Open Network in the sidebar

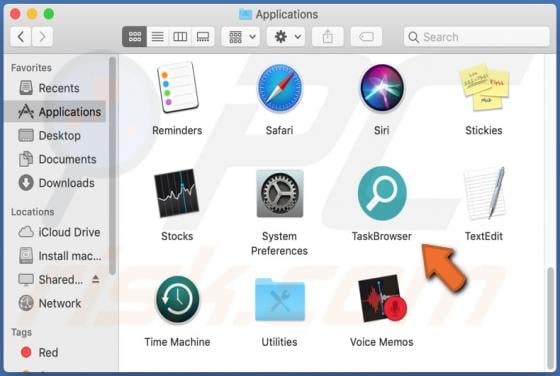point(55,304)
